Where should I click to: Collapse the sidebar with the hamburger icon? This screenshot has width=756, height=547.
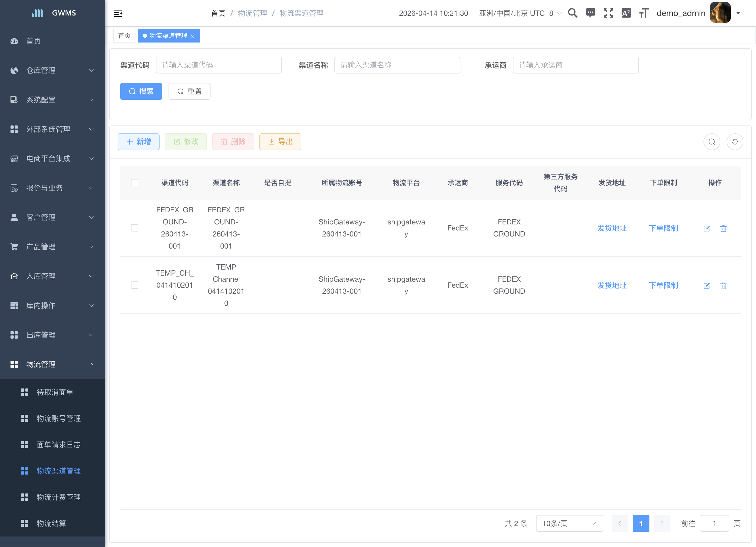118,13
